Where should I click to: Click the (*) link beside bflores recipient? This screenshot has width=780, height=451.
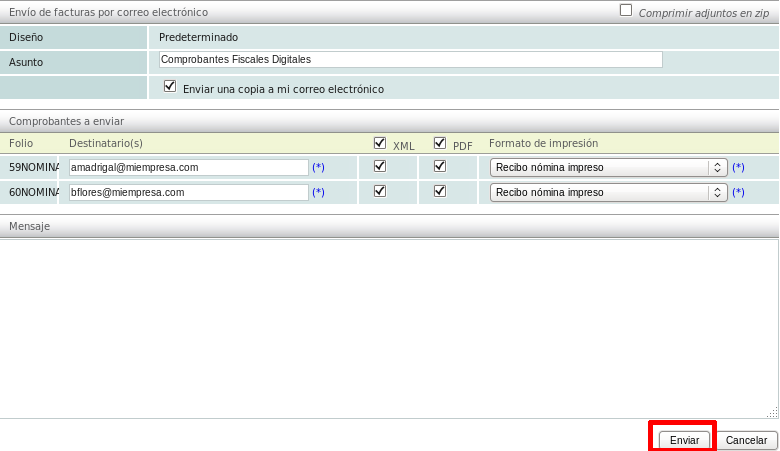point(318,192)
